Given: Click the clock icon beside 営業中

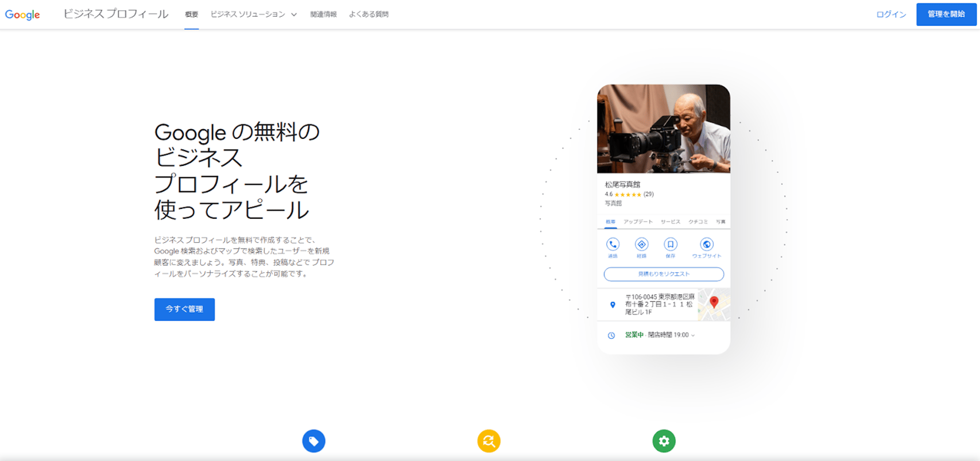Looking at the screenshot, I should tap(611, 335).
